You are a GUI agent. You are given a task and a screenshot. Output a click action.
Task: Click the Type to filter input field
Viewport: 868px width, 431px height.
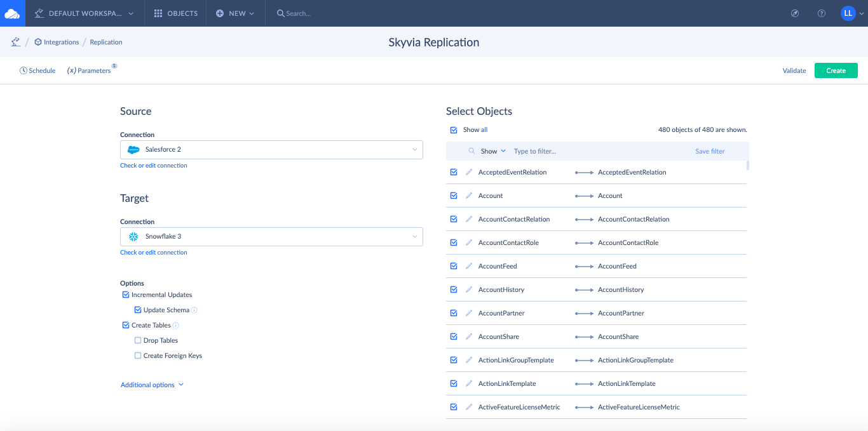tap(597, 151)
